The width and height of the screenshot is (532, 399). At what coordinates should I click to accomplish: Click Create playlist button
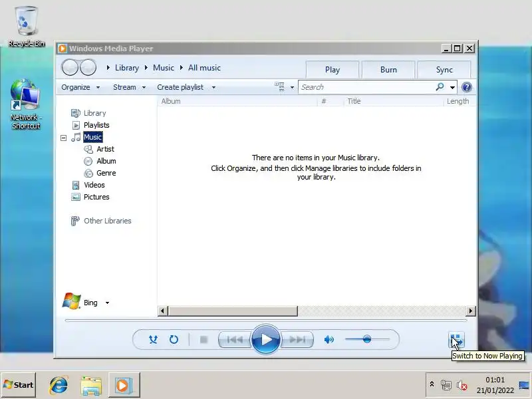click(180, 87)
